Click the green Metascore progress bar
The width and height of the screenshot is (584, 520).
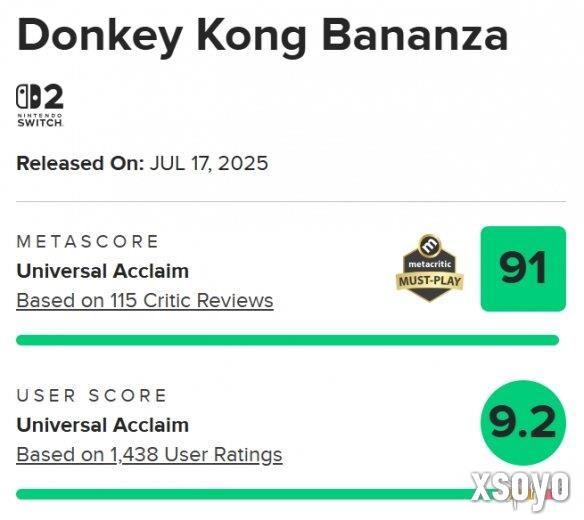[288, 340]
